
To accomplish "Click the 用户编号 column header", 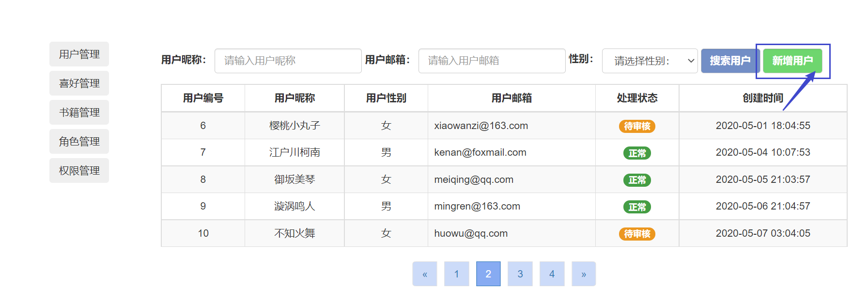I will coord(203,98).
